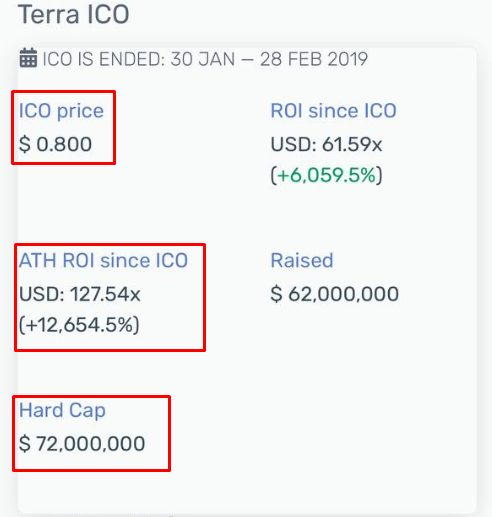Click the dollar sign before 72,000,000
The image size is (492, 517).
click(x=25, y=444)
